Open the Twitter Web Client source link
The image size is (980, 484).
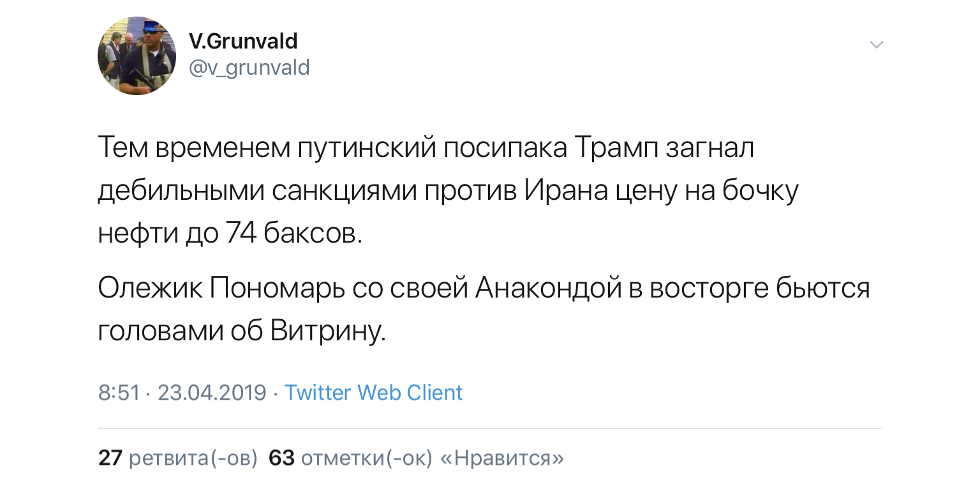(373, 392)
